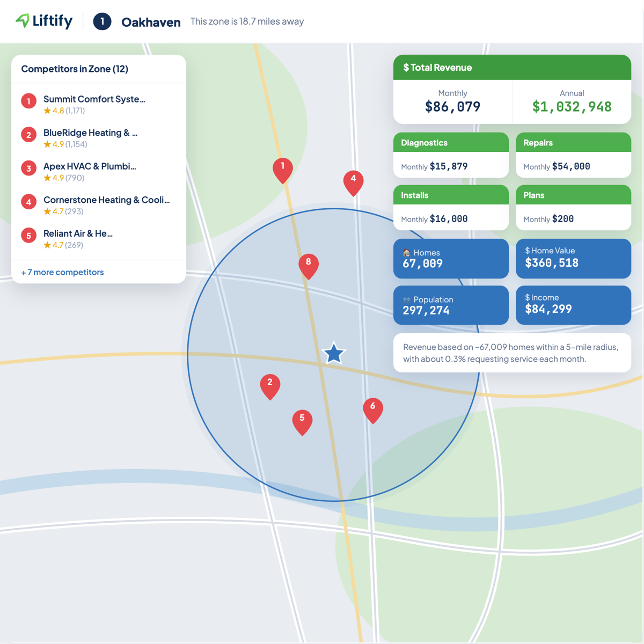
Task: Click the star rating of Cornerstone Heating
Action: tap(54, 211)
